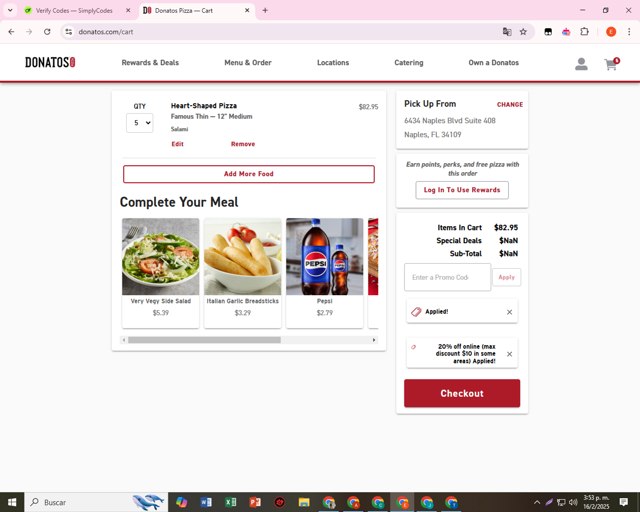Focus the Enter a Promo Code field
Image resolution: width=640 pixels, height=512 pixels.
point(447,277)
